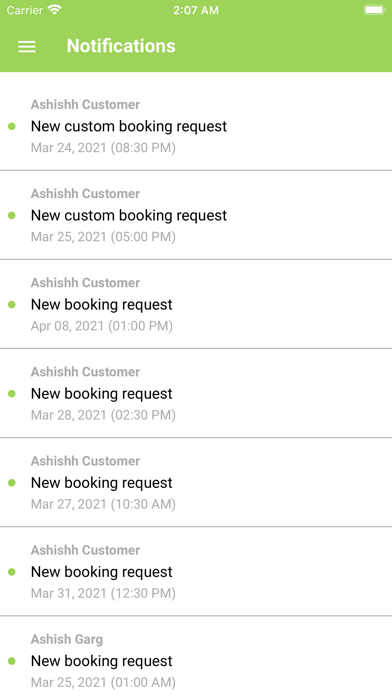Click green unread dot for Mar 24 request
Image resolution: width=392 pixels, height=696 pixels.
coord(12,127)
